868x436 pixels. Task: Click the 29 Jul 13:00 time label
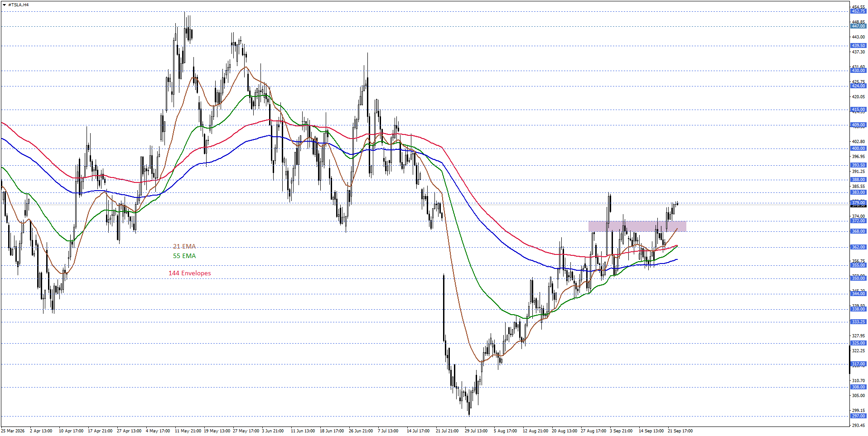tap(476, 431)
